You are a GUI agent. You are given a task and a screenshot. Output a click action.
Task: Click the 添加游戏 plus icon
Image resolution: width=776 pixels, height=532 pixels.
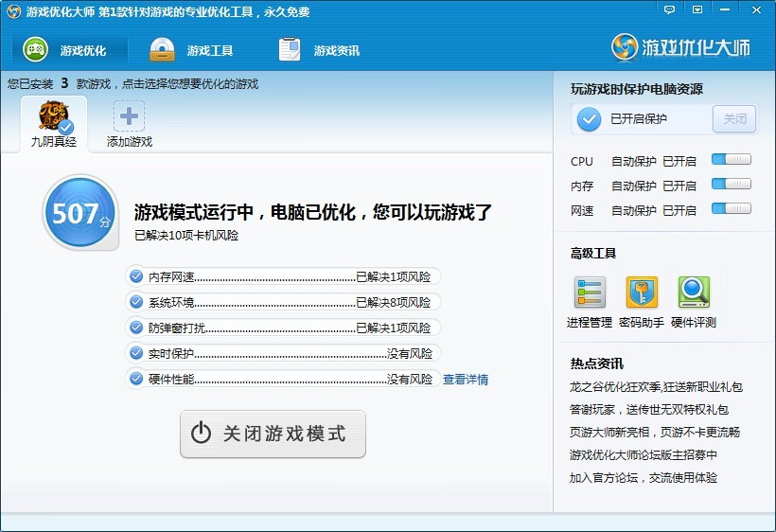[x=129, y=115]
